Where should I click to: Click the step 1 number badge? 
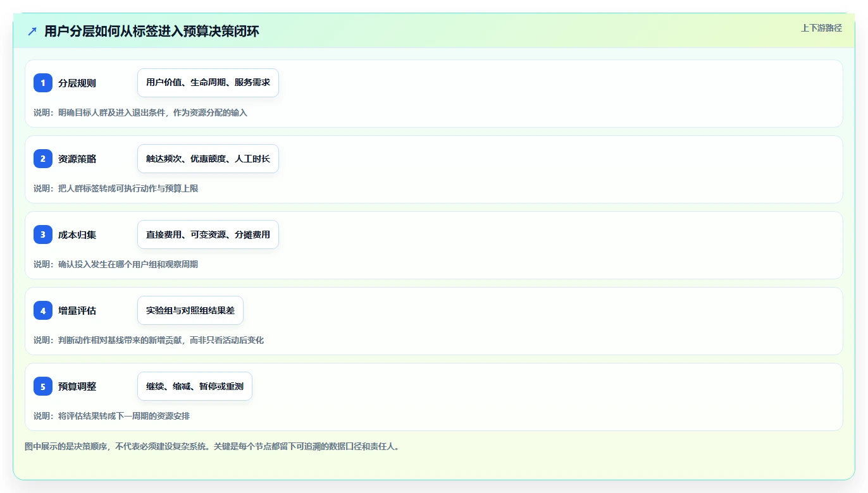tap(43, 83)
